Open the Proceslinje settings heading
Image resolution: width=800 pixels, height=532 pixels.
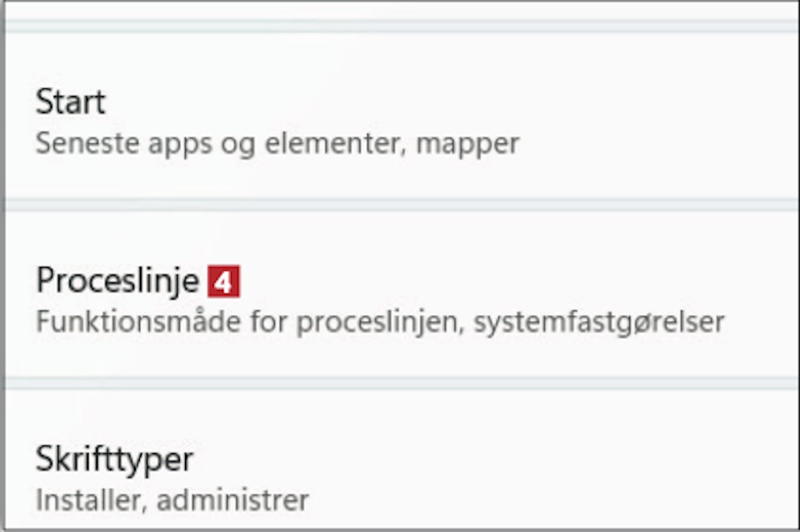pos(117,280)
